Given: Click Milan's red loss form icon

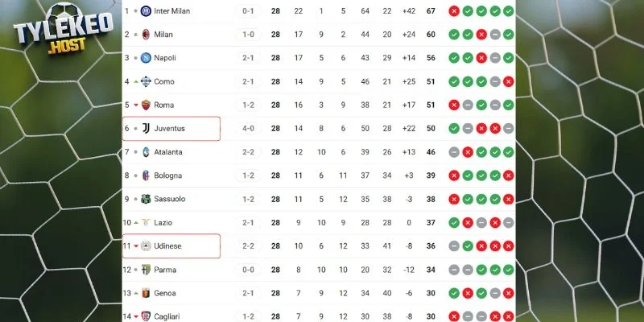Looking at the screenshot, I should pyautogui.click(x=481, y=35).
